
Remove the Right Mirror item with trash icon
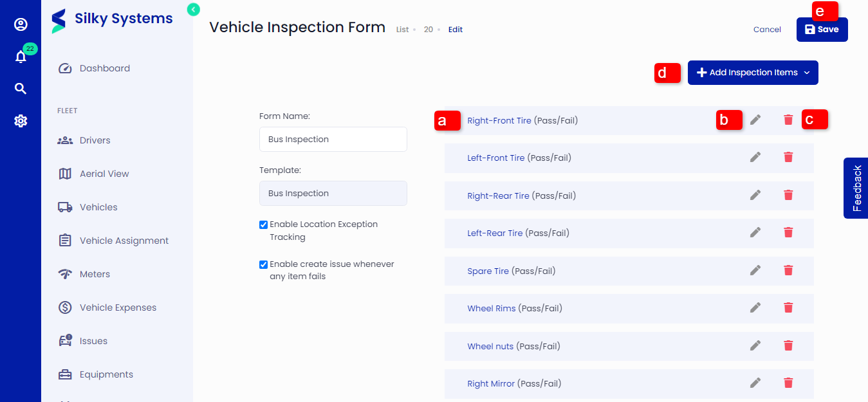pos(788,383)
